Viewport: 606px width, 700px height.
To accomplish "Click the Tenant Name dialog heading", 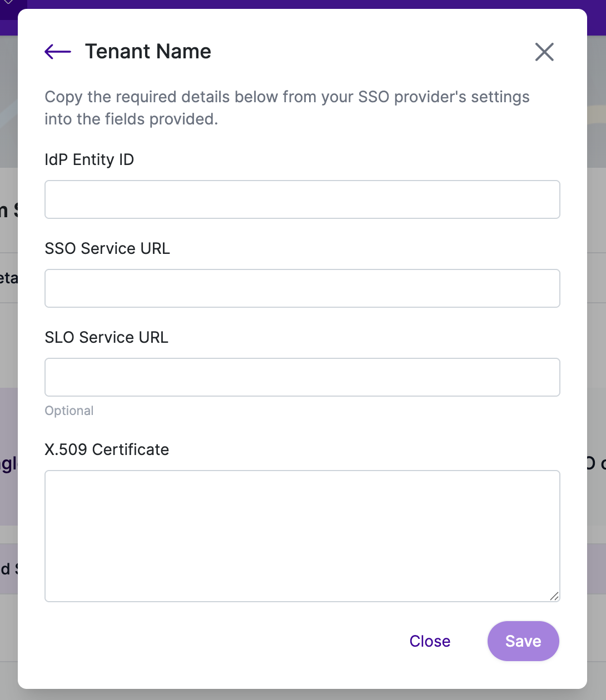I will [148, 52].
